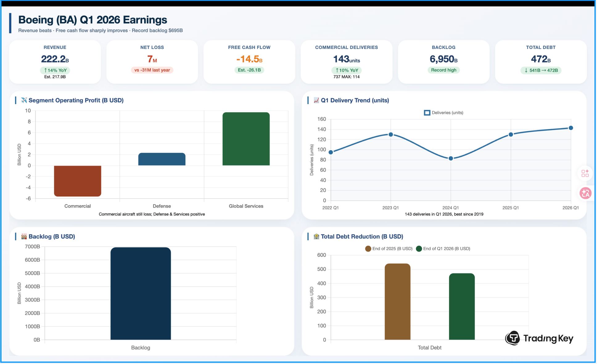Toggle End of Q1 2026 legend entry
597x364 pixels.
446,249
